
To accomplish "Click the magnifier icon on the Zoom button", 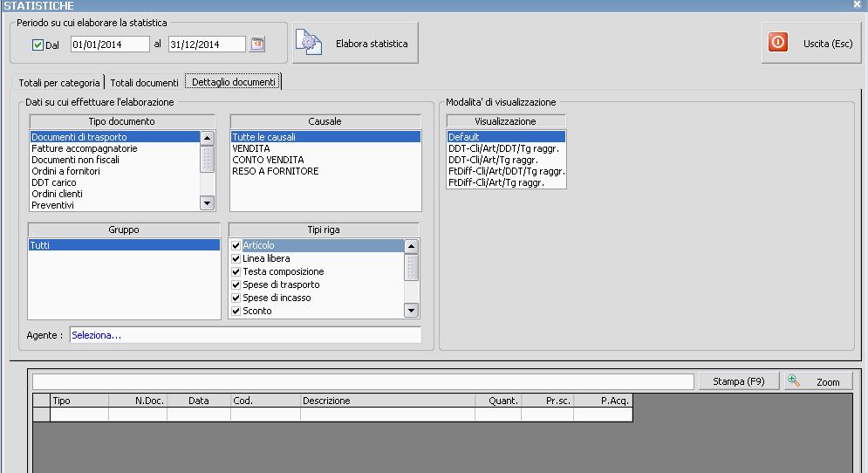I will coord(795,381).
